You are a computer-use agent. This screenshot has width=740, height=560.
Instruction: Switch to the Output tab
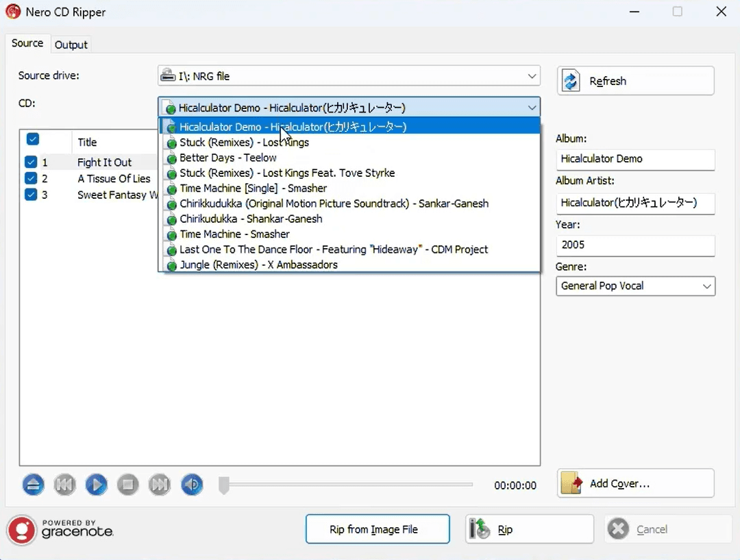point(71,45)
